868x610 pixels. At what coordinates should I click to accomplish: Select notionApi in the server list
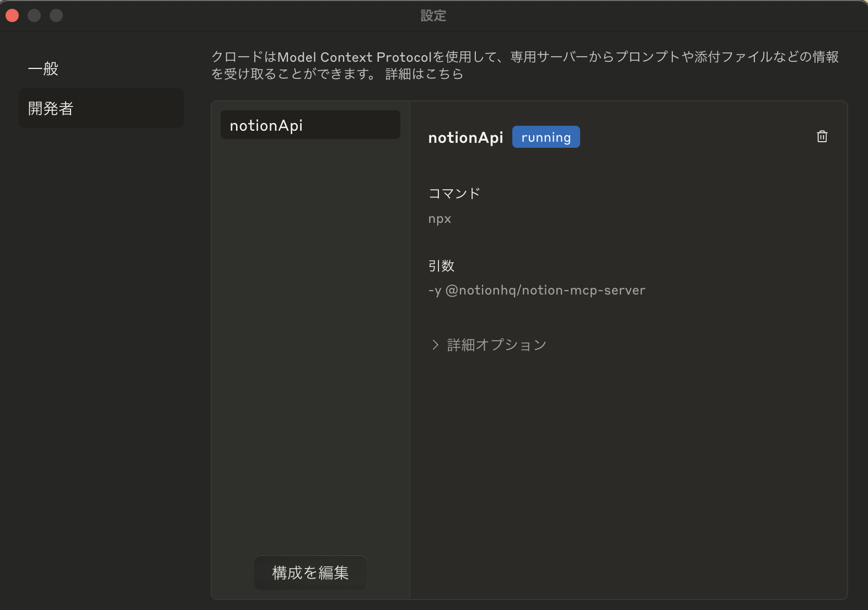click(310, 125)
